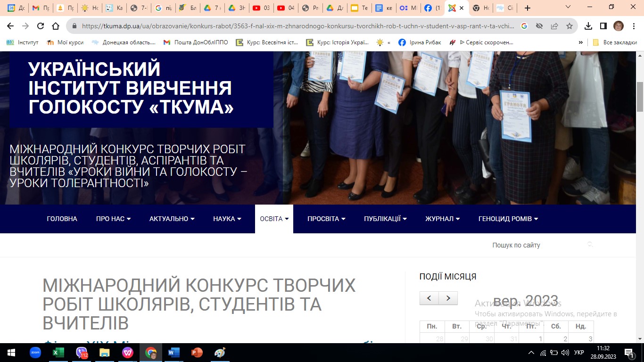The image size is (644, 362).
Task: Open Viber from the taskbar
Action: click(x=82, y=352)
